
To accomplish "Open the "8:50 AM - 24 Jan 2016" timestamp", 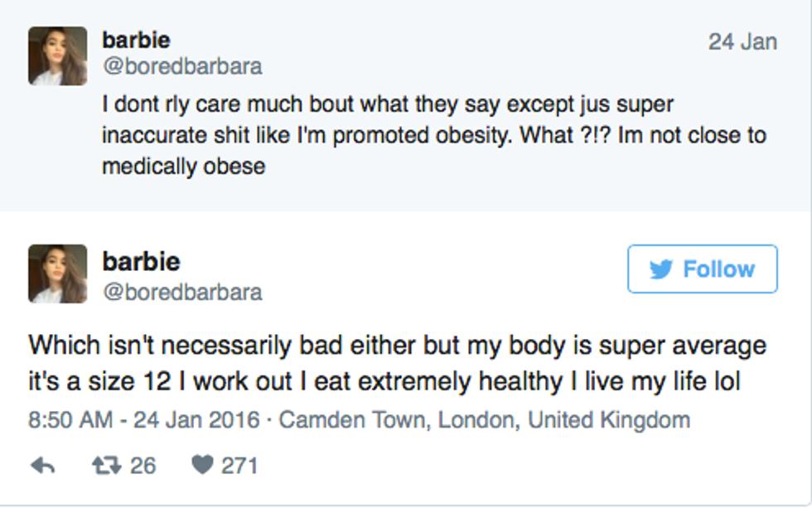I will click(x=145, y=419).
